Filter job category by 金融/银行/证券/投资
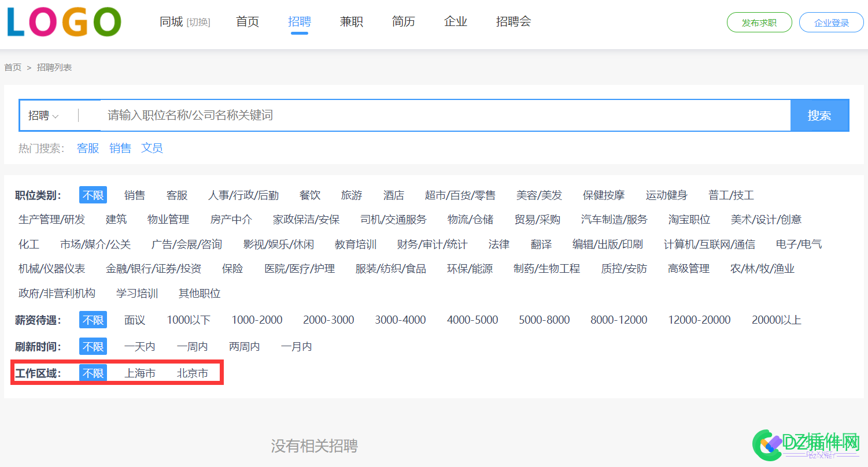Screen dimensions: 868x467 click(x=154, y=269)
